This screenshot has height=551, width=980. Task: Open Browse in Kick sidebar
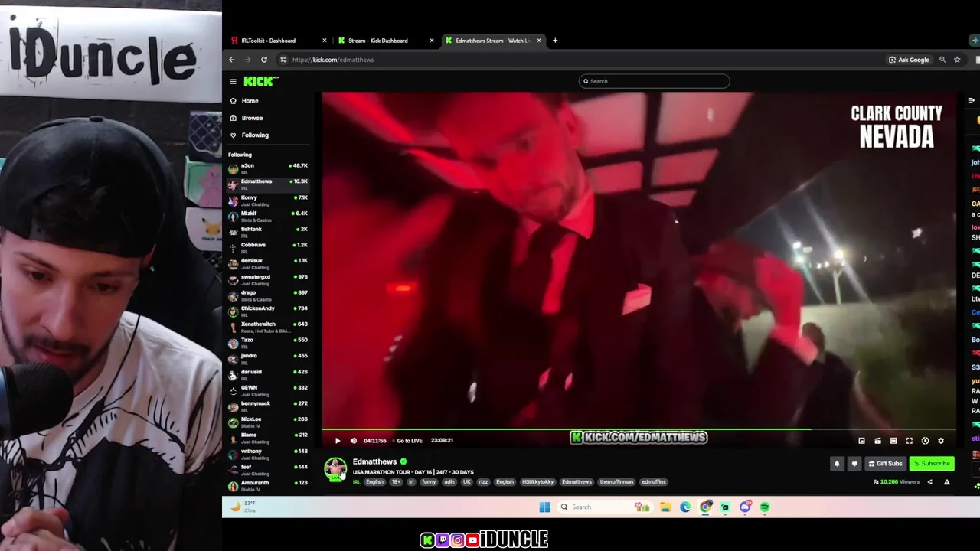(x=252, y=118)
